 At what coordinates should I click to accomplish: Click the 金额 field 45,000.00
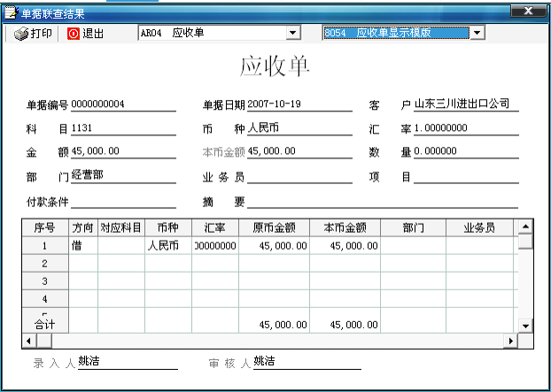pos(123,152)
